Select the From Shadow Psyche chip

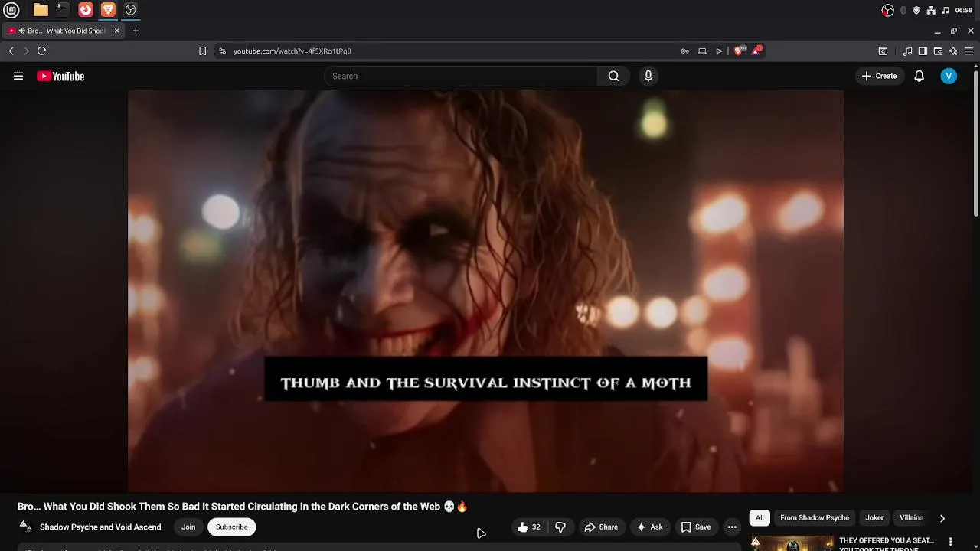point(815,518)
